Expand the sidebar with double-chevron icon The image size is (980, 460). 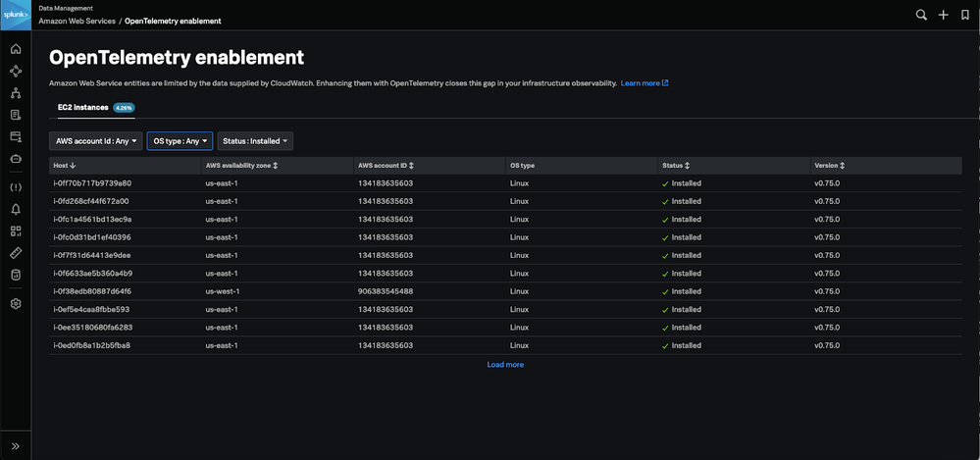(16, 446)
